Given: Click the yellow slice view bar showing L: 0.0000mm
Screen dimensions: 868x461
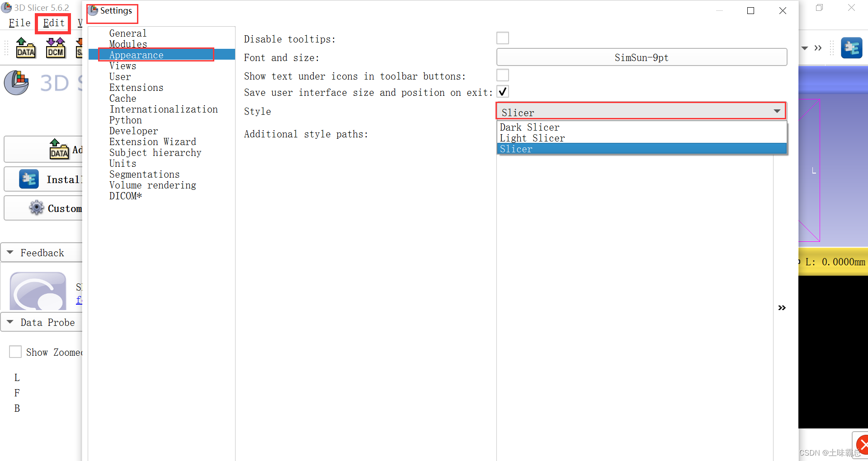Looking at the screenshot, I should pos(833,262).
